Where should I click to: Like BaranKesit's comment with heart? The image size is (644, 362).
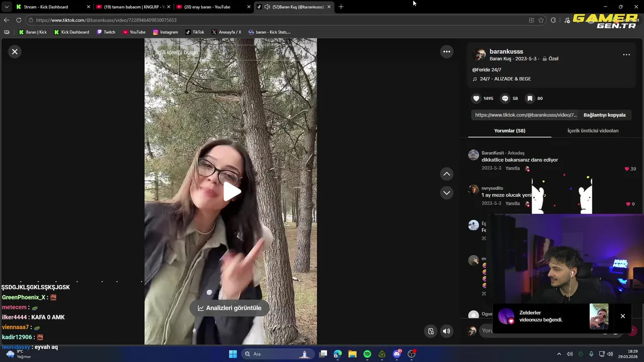pos(627,168)
